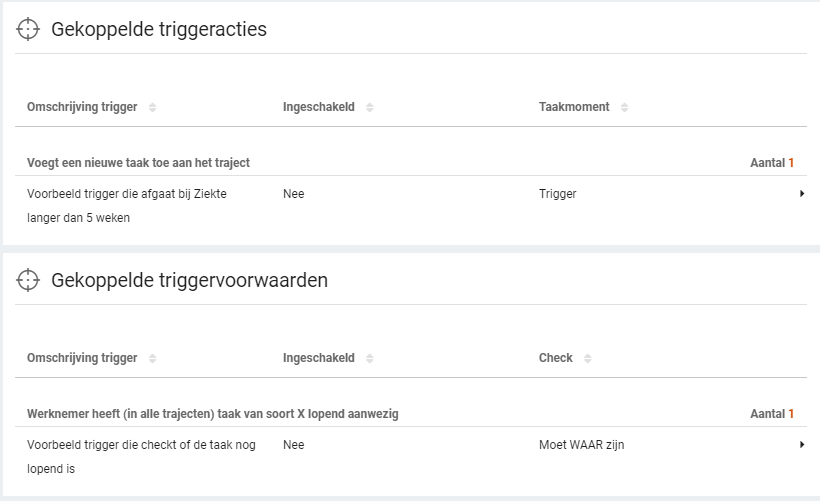Sort triggervoorwaarden by Omschrijving trigger arrows
The width and height of the screenshot is (820, 501).
152,358
